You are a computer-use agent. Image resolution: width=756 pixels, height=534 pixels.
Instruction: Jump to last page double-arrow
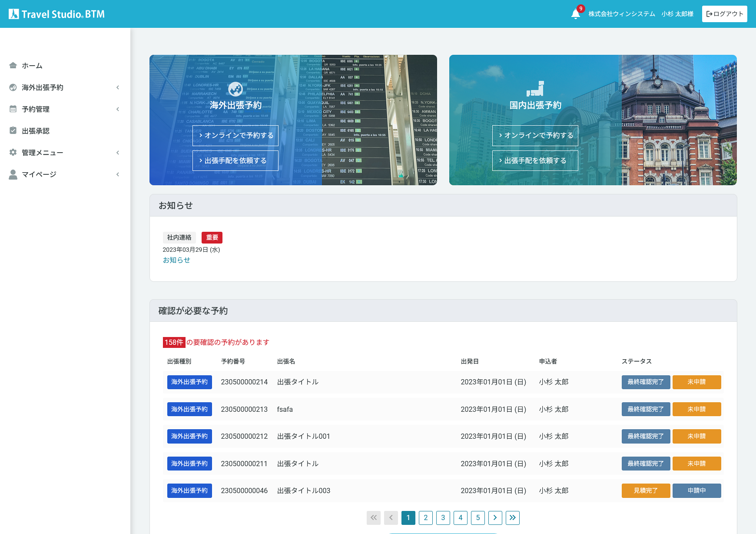coord(513,517)
